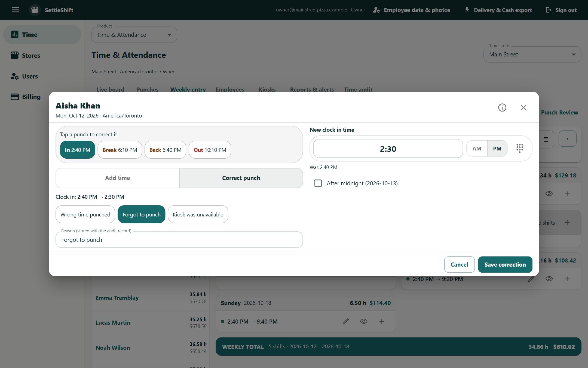Viewport: 588px width, 368px height.
Task: Open the numeric keypad grid icon
Action: (520, 148)
